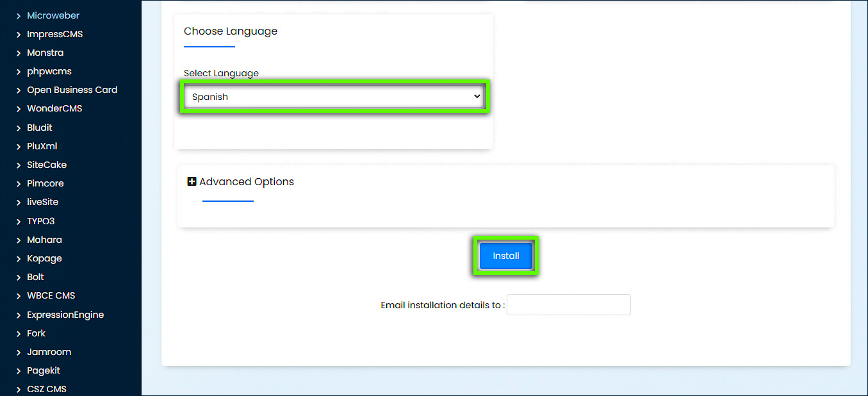The height and width of the screenshot is (396, 868).
Task: Click the plus icon beside Advanced Options
Action: pyautogui.click(x=192, y=181)
